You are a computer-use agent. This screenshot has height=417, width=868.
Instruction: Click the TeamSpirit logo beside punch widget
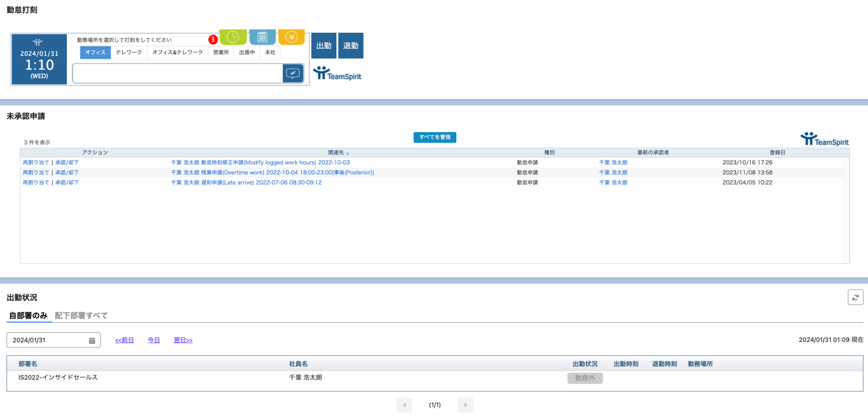point(337,74)
